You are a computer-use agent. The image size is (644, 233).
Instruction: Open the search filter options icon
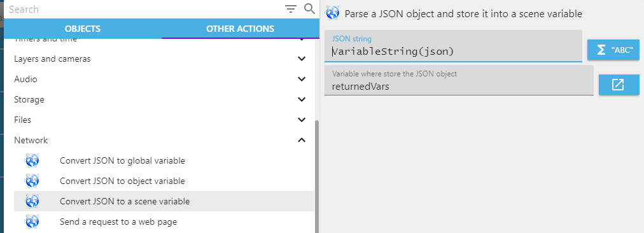click(291, 9)
